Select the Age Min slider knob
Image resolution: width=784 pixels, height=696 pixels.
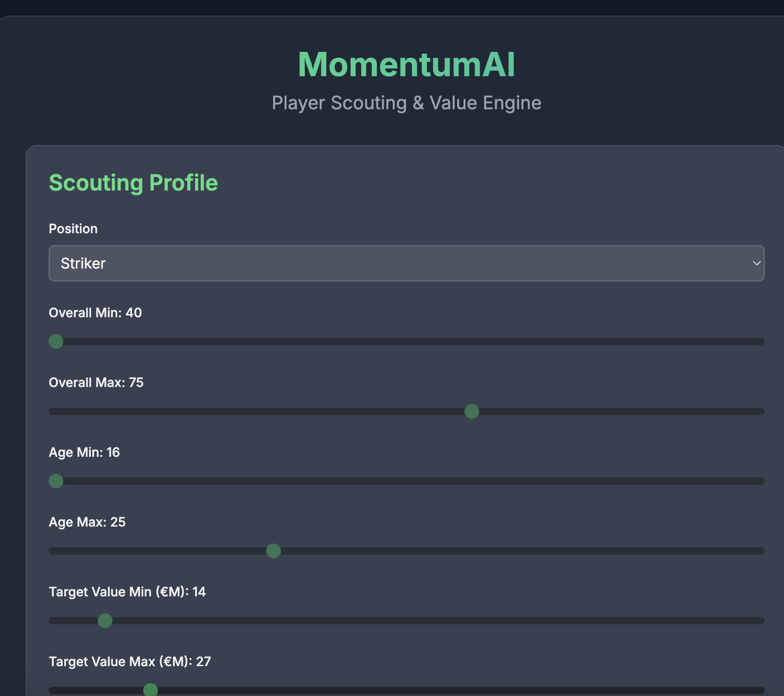coord(56,481)
